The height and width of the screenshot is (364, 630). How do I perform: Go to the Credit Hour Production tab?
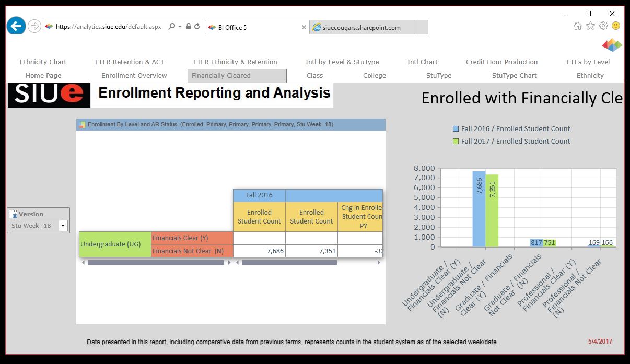pos(501,62)
